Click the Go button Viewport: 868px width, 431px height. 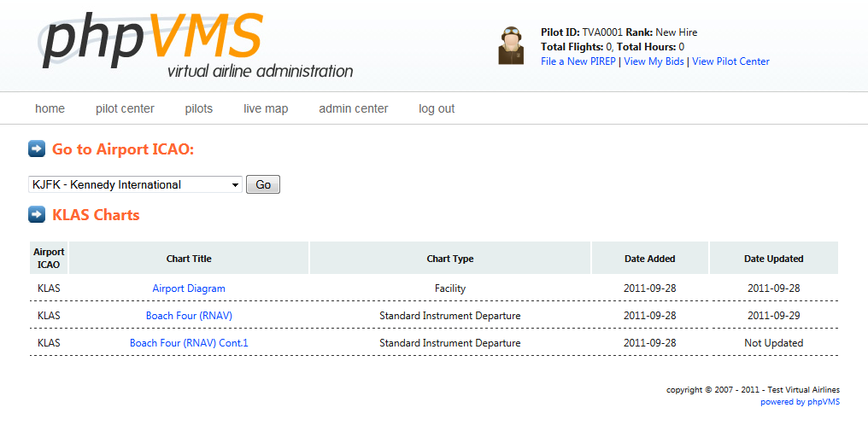(x=263, y=185)
